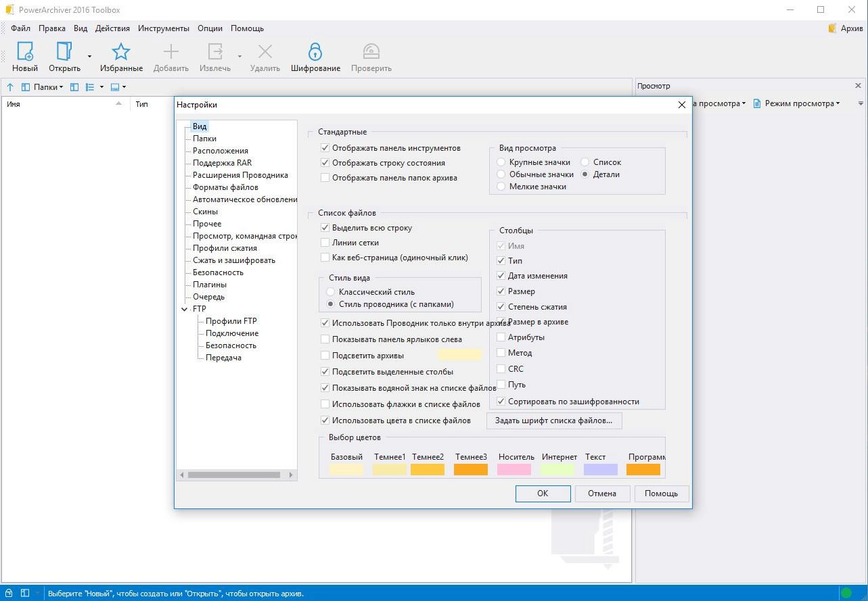
Task: Click the Новый (New archive) toolbar icon
Action: pos(25,51)
